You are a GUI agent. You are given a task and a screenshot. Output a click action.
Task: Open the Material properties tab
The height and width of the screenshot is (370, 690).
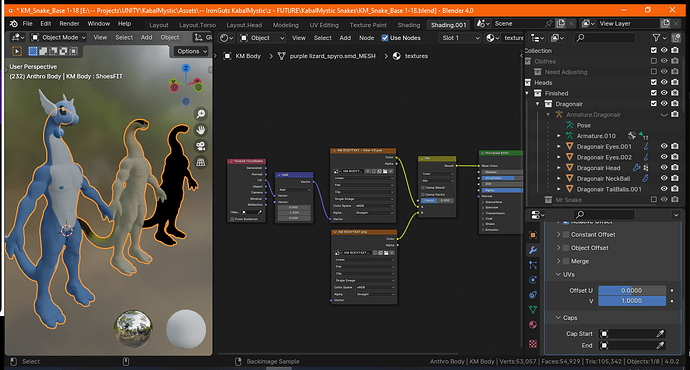(533, 325)
